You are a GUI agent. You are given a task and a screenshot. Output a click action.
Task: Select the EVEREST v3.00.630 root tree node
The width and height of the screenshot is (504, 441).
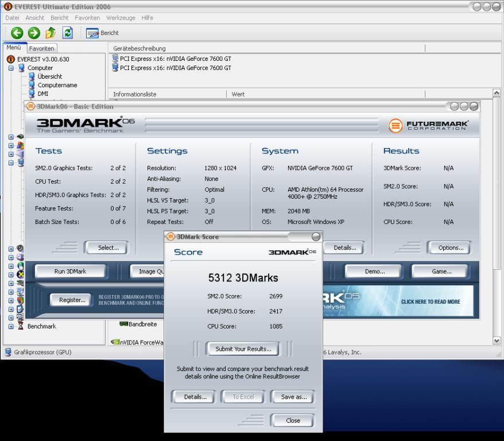click(42, 59)
